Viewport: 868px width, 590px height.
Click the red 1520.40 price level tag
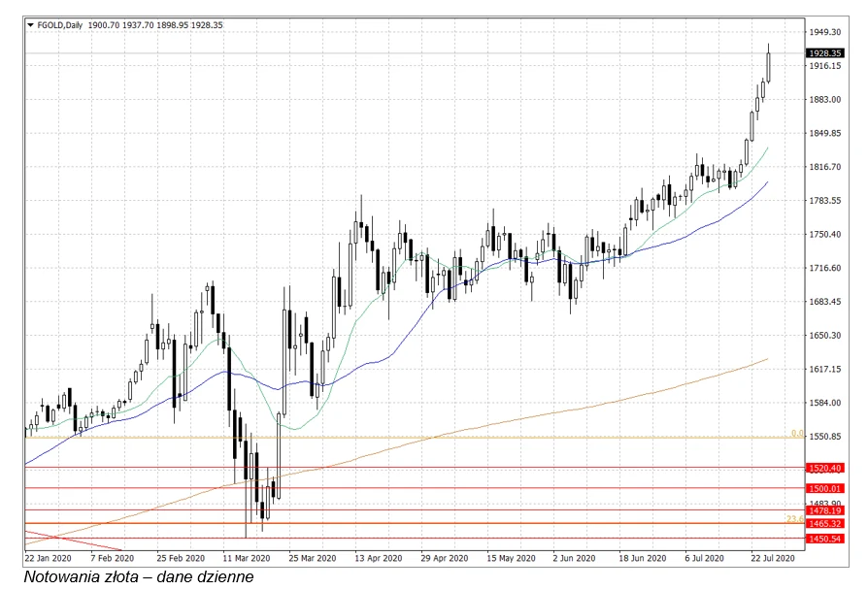coord(824,468)
